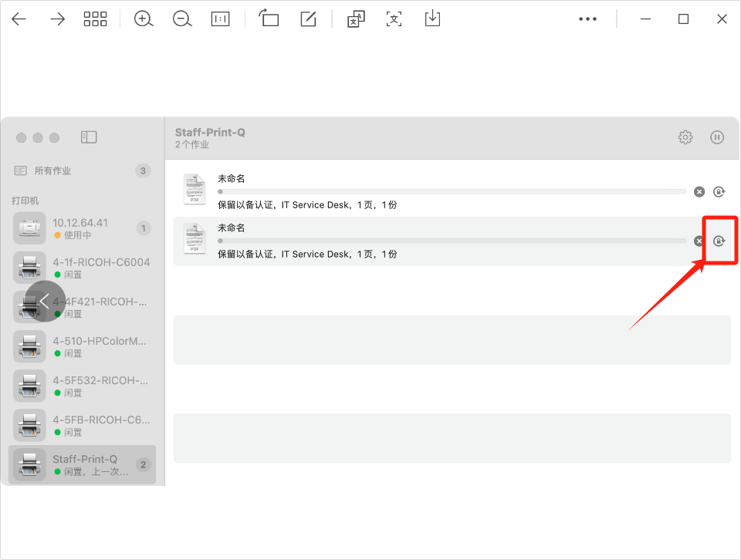The height and width of the screenshot is (560, 741).
Task: Show all jobs (所有作业) list
Action: [54, 170]
